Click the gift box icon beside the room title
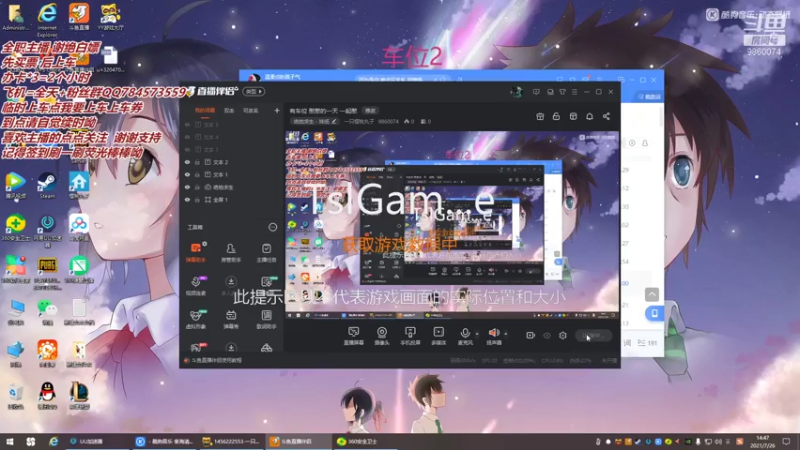Image resolution: width=800 pixels, height=450 pixels. (540, 116)
